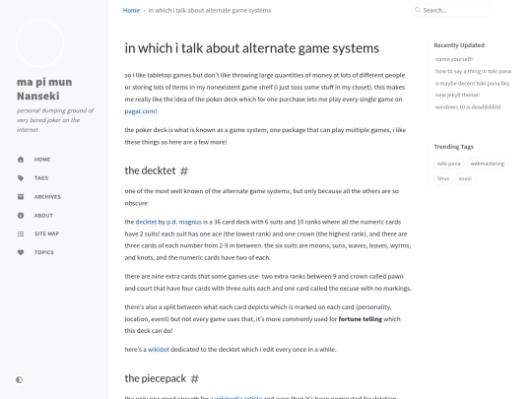
Task: Click the Home icon in sidebar
Action: pos(21,160)
